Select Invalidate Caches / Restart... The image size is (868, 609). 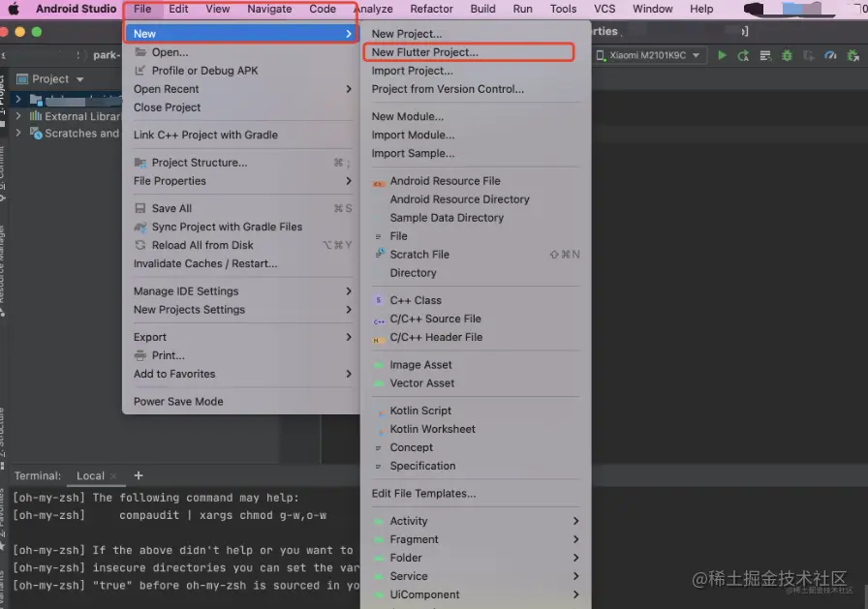(x=242, y=264)
